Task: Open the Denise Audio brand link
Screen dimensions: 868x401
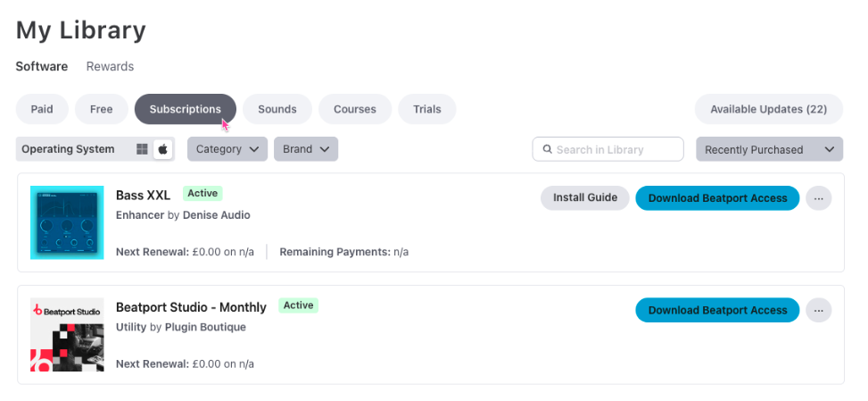Action: [x=216, y=215]
